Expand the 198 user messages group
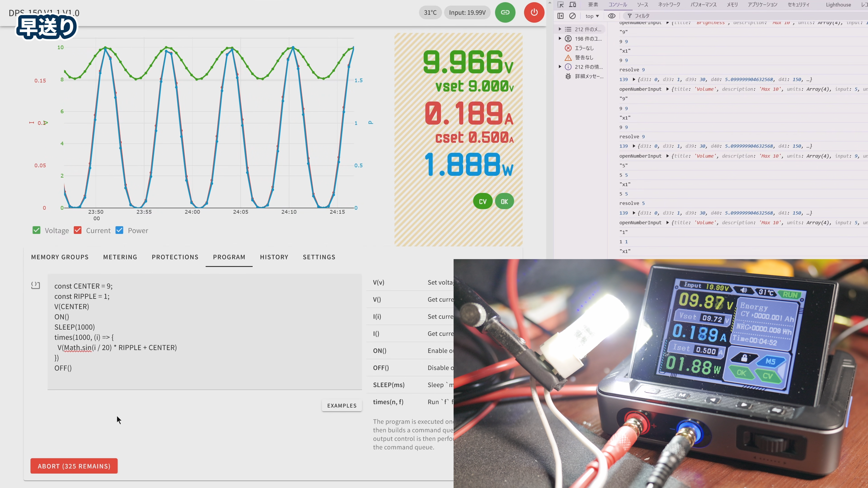 point(560,39)
